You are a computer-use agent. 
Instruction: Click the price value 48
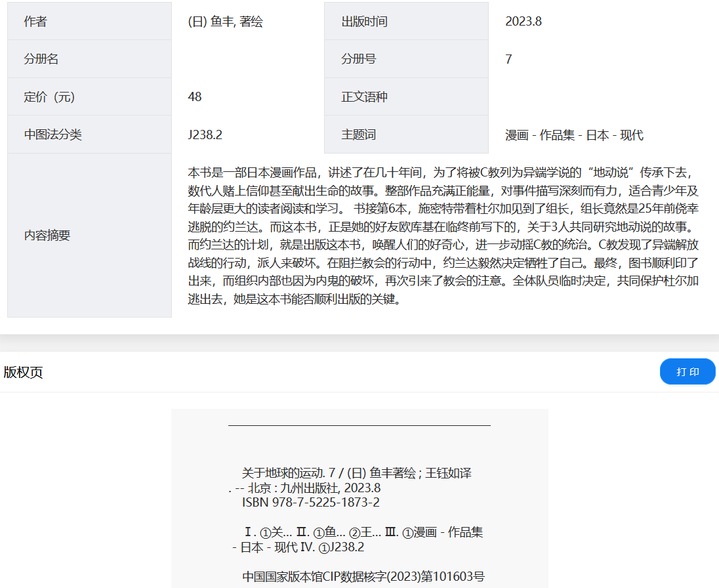coord(194,96)
